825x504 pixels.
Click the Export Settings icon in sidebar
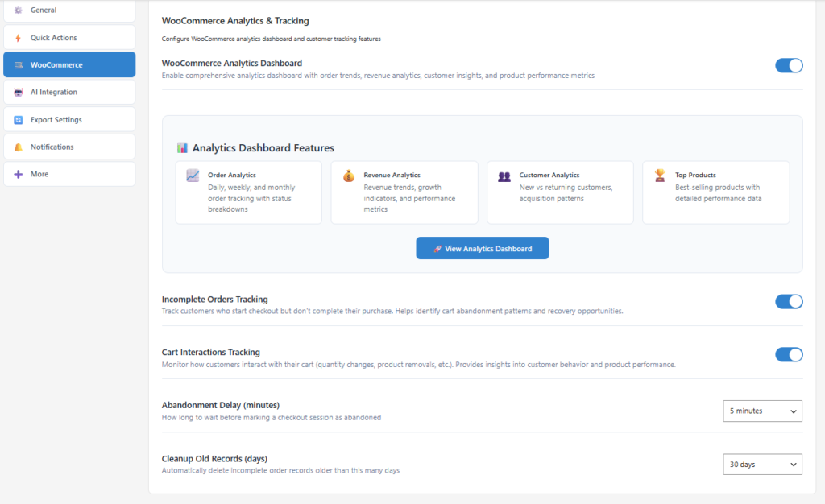(x=19, y=120)
